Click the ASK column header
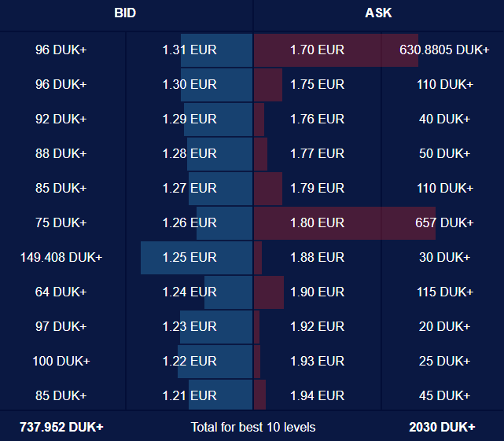The height and width of the screenshot is (441, 504). point(378,13)
